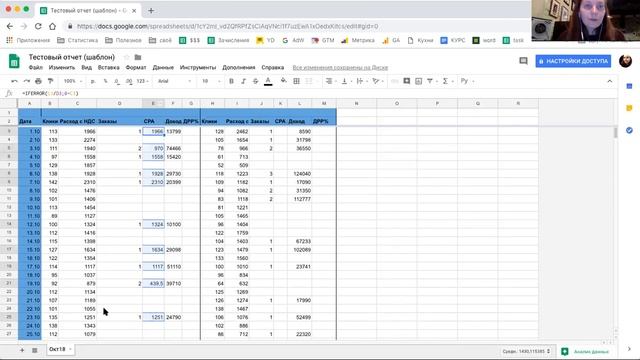The height and width of the screenshot is (360, 640).
Task: Star the document title
Action: (127, 57)
